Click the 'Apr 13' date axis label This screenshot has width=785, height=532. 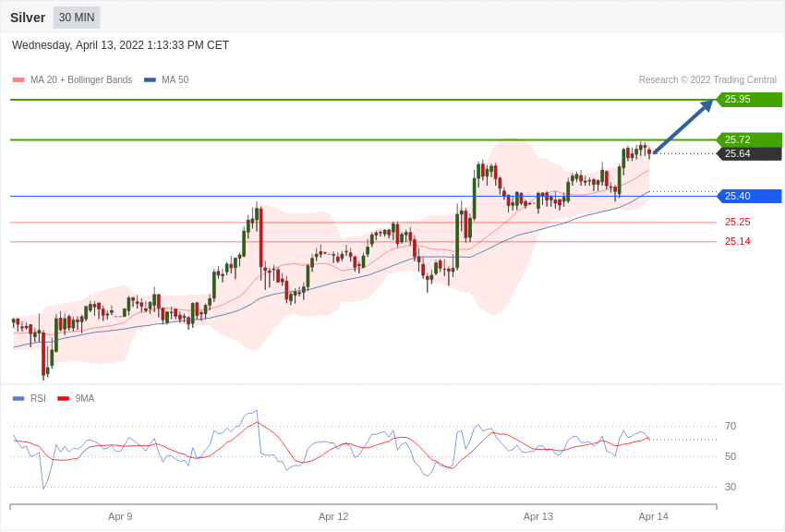[x=538, y=516]
